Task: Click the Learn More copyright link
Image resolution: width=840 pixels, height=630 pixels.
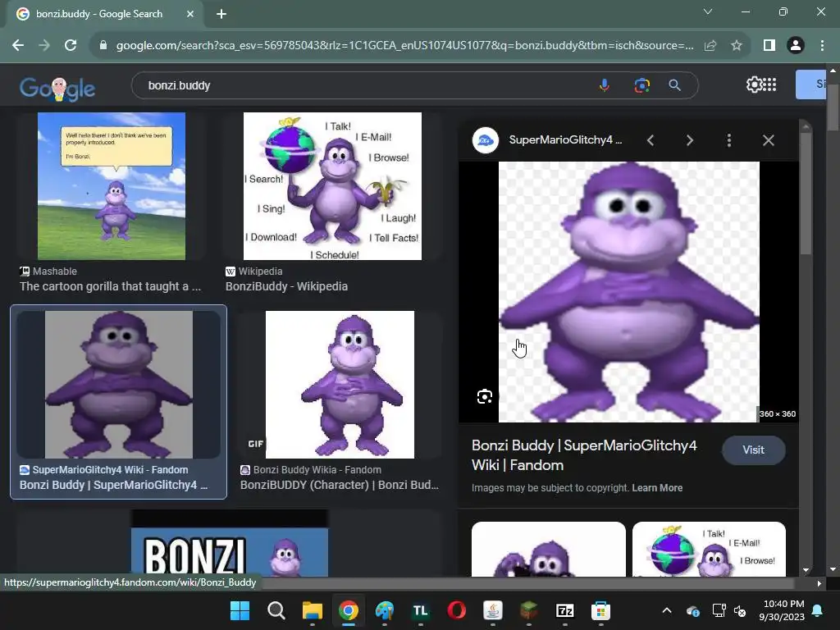Action: point(657,488)
